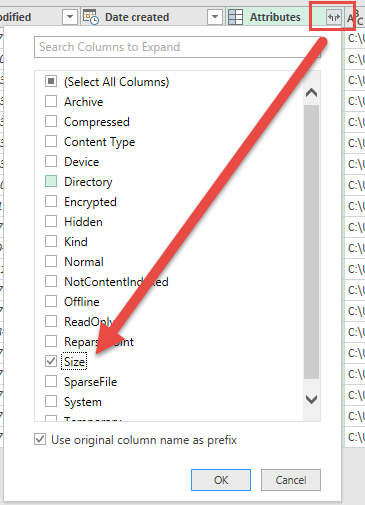
Task: Click the ABC text type column icon
Action: (x=355, y=17)
